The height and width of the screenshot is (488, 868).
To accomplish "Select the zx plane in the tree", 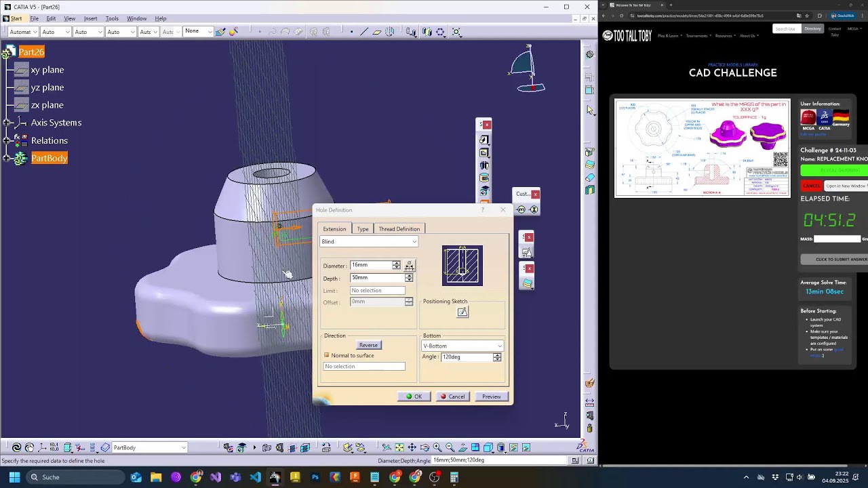I will pyautogui.click(x=47, y=105).
